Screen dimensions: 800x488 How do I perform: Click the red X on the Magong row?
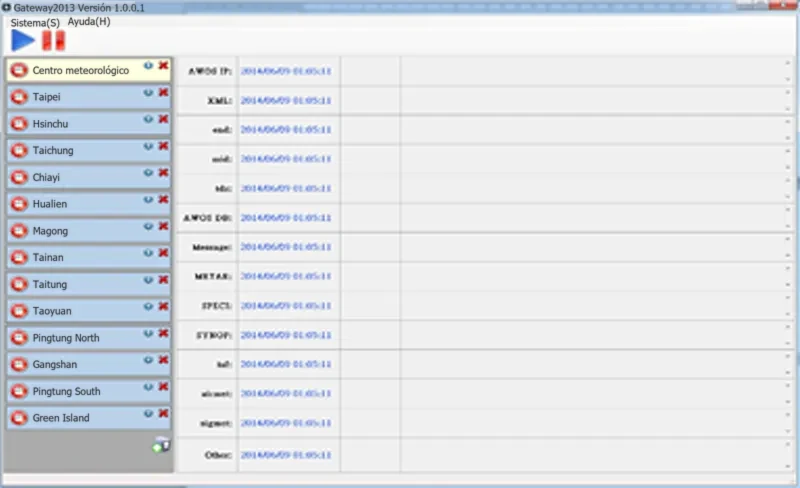click(x=163, y=226)
